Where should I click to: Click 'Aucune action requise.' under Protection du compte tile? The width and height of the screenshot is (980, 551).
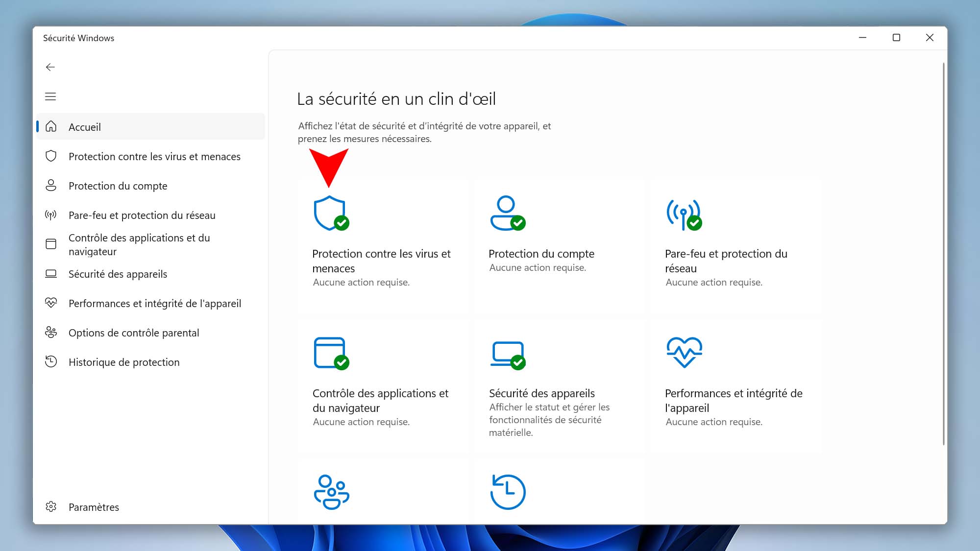(538, 267)
